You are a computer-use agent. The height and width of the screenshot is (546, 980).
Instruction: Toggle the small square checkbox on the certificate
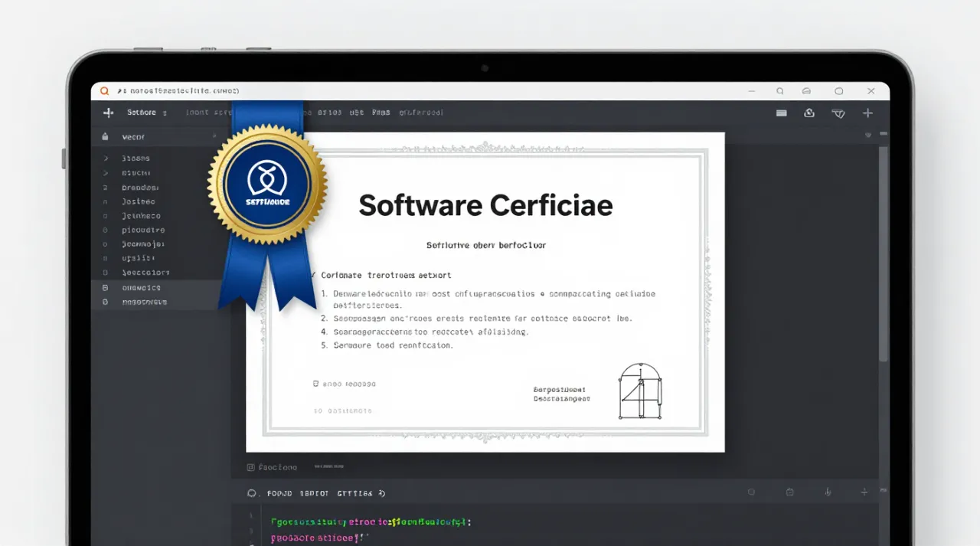(316, 384)
